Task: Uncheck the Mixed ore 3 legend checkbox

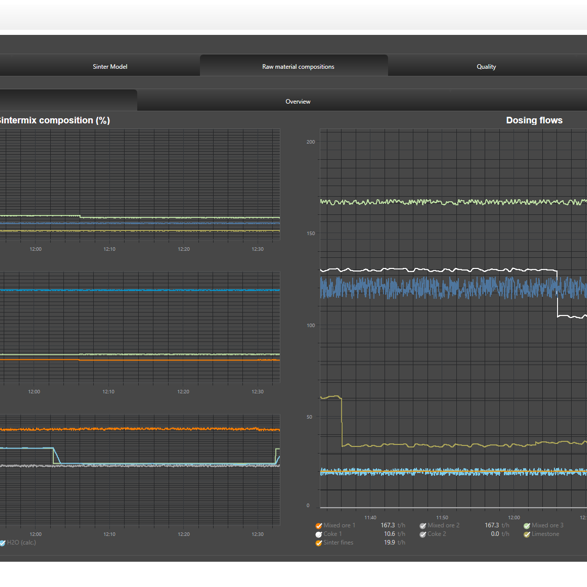Action: coord(527,526)
